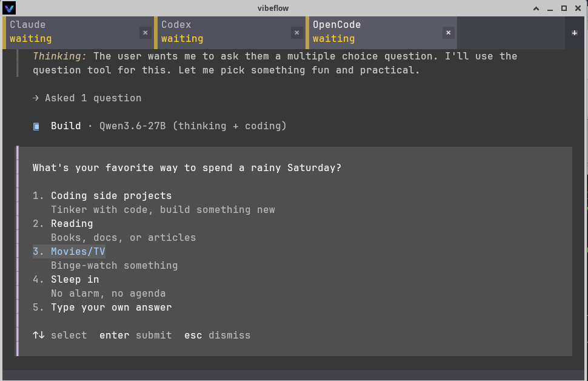Click the Build agent square icon

click(x=36, y=127)
